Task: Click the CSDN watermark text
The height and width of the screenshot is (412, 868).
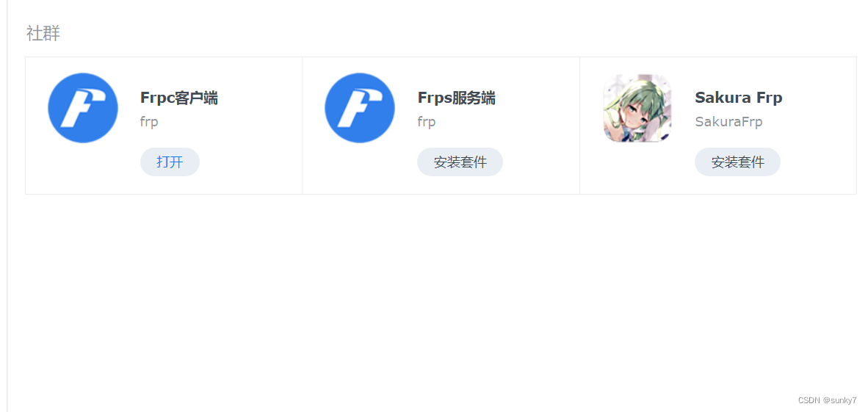Action: pyautogui.click(x=809, y=400)
